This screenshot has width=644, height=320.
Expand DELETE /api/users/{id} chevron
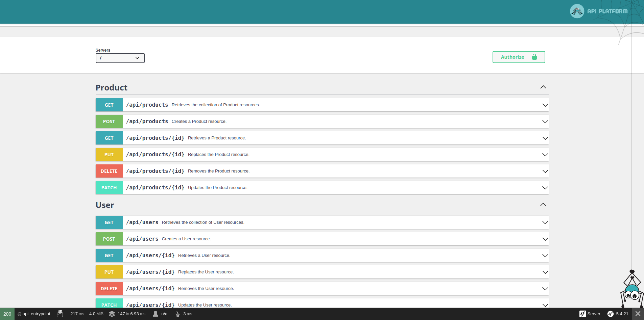[x=545, y=289]
